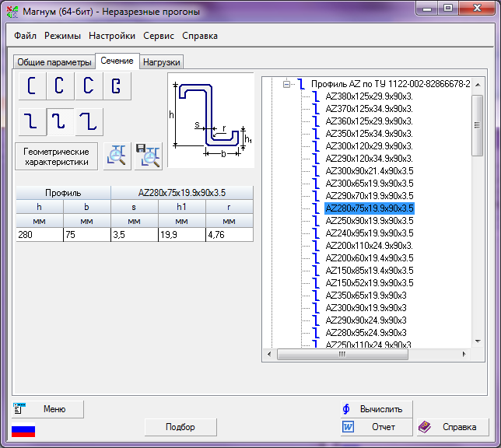Open the Отчет report button
Screen dimensions: 501x448
coord(376,427)
